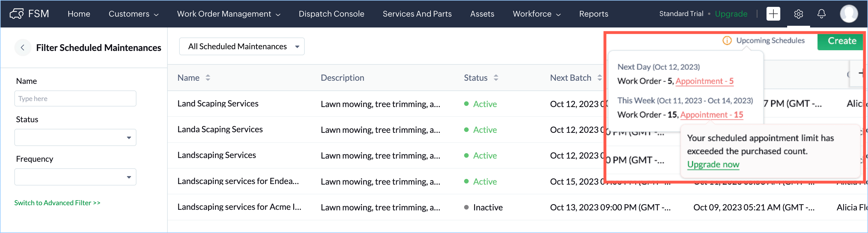Click Active status in Landa Scaping Services row
Image resolution: width=868 pixels, height=233 pixels.
(x=480, y=130)
